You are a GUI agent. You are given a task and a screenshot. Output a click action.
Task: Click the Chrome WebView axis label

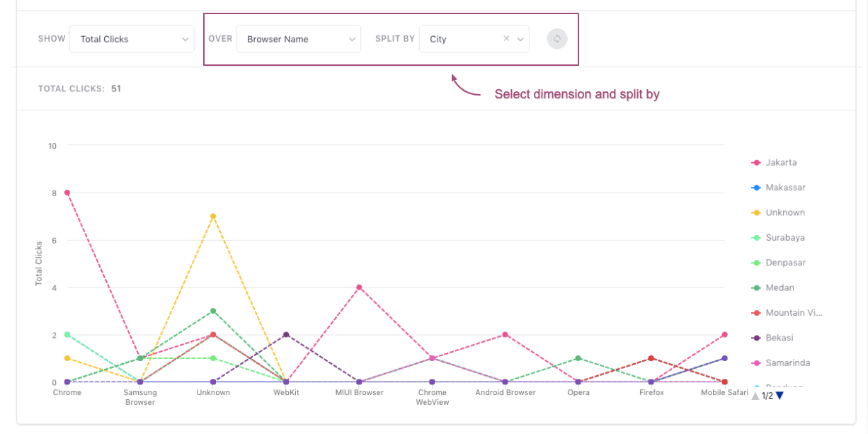[432, 397]
